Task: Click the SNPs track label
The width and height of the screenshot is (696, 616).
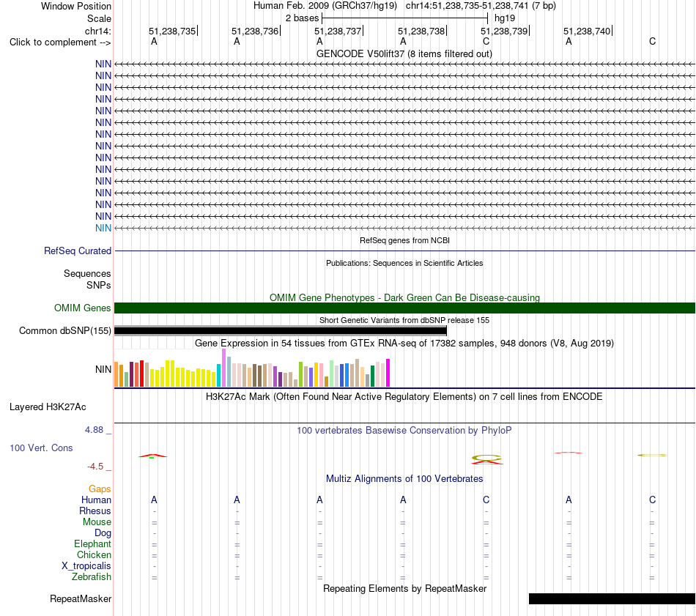Action: coord(99,286)
